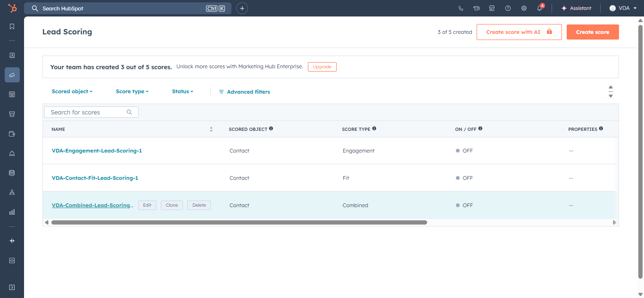Click Create score with AI
This screenshot has width=644, height=298.
click(x=519, y=32)
